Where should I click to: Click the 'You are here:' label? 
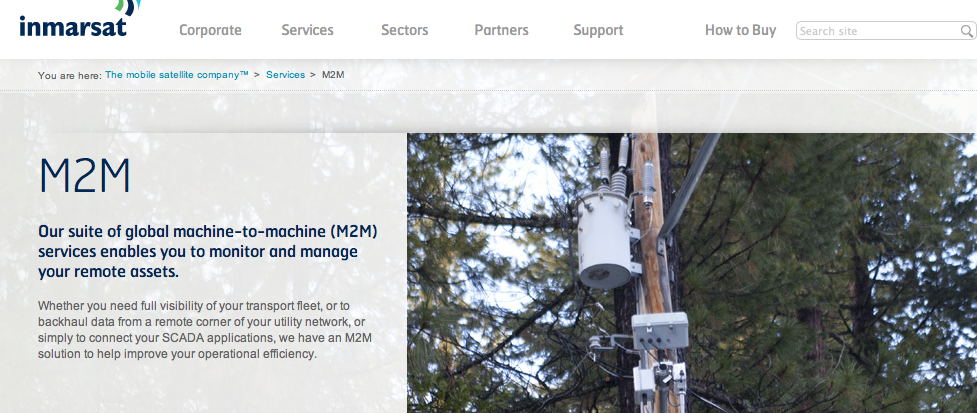[x=69, y=75]
